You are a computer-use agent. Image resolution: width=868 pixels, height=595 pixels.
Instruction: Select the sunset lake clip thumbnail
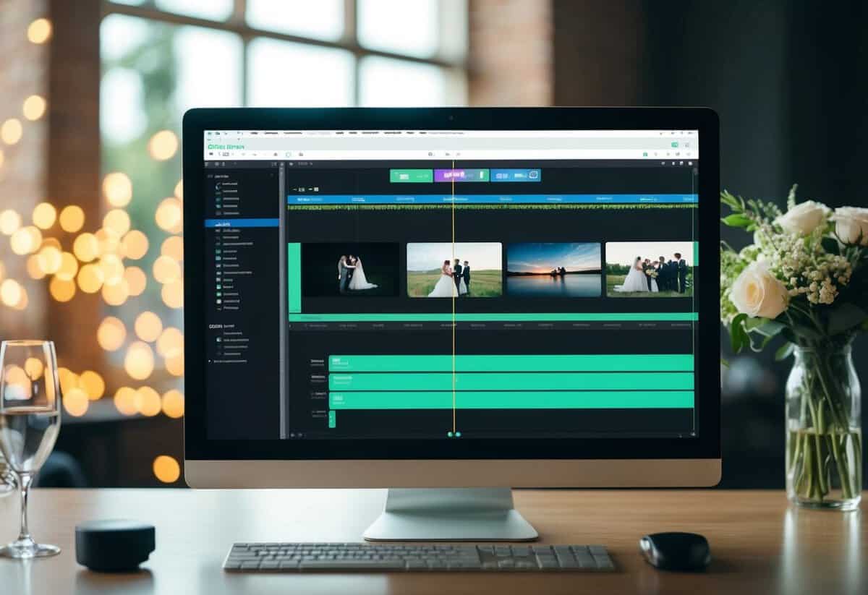554,269
